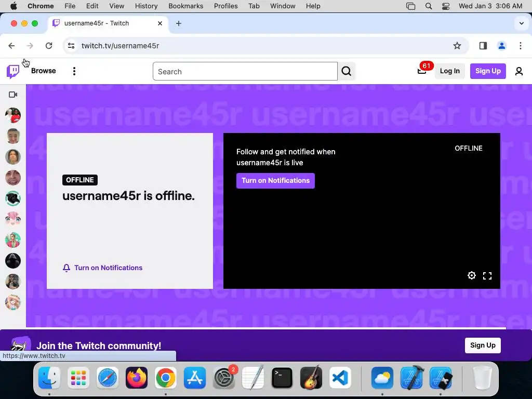Open the notifications inbox with 61 badge
This screenshot has height=399, width=532.
422,71
